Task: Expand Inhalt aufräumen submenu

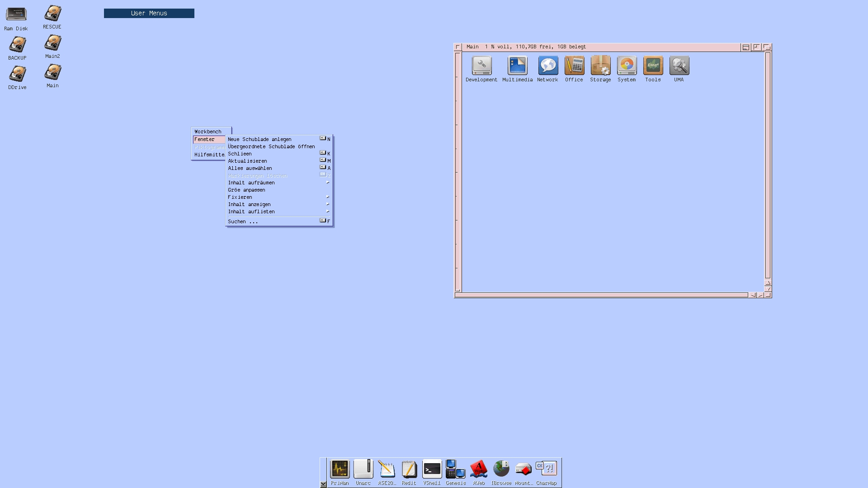Action: 279,183
